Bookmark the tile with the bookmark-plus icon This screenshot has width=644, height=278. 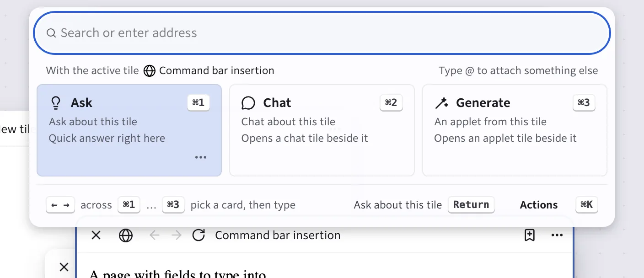529,235
